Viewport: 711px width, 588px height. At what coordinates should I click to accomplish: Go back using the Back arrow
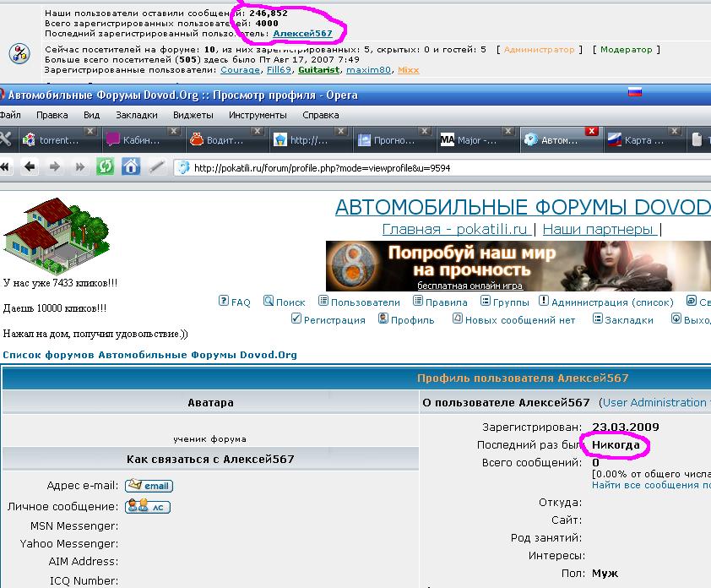(30, 166)
